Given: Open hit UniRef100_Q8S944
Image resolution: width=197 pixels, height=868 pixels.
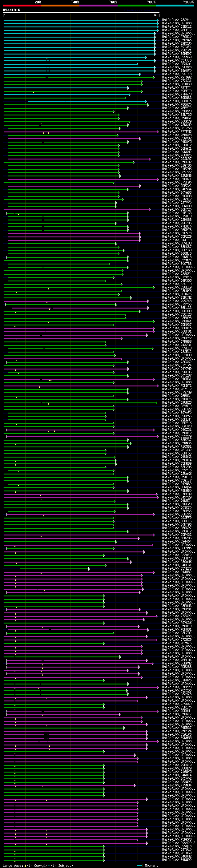Looking at the screenshot, I should (177, 20).
